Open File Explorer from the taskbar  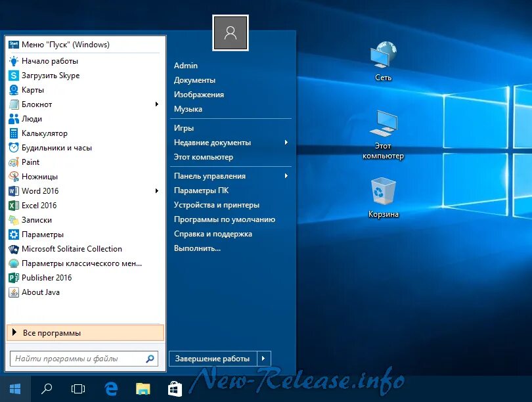click(x=143, y=389)
